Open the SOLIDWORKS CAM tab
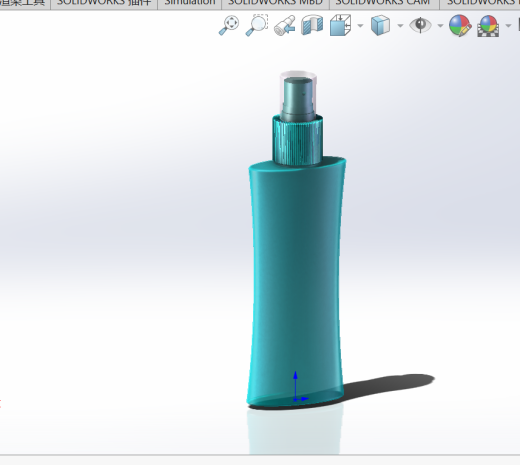Viewport: 520px width, 465px height. (384, 3)
